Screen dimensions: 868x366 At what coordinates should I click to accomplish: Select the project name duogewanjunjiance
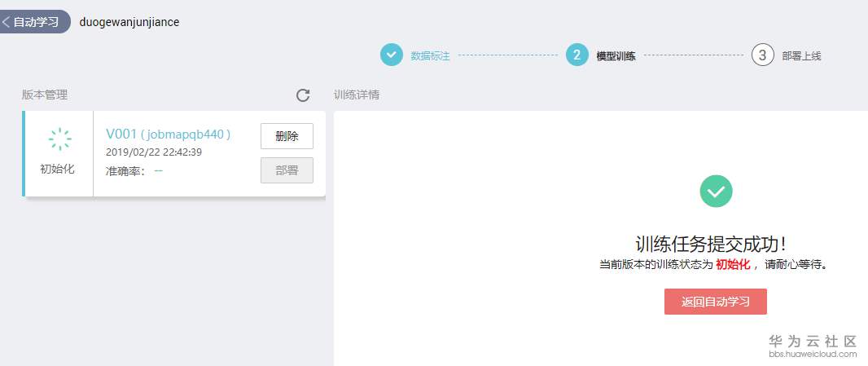tap(129, 22)
